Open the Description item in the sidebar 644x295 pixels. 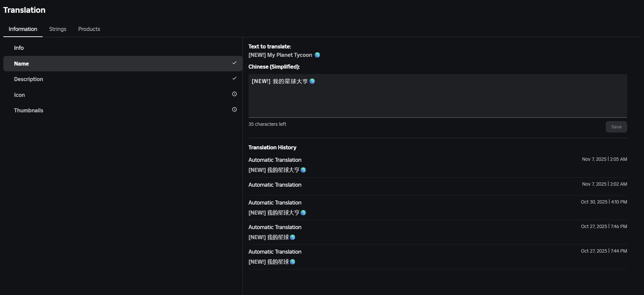point(123,79)
